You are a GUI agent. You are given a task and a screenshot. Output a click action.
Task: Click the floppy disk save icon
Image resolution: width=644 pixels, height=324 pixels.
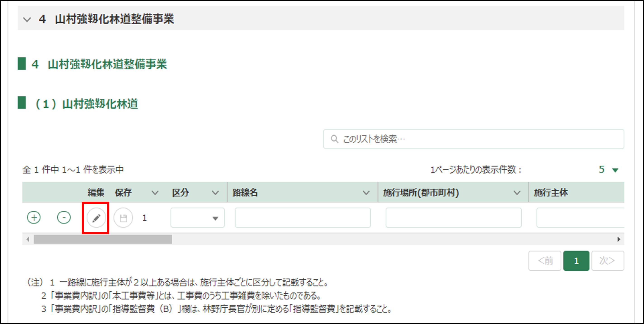123,218
